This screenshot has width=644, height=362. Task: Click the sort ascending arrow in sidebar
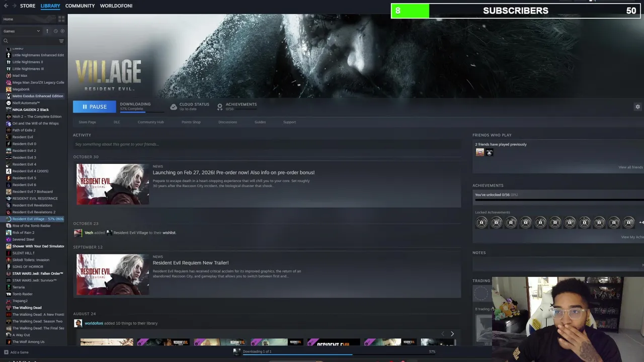(x=47, y=31)
